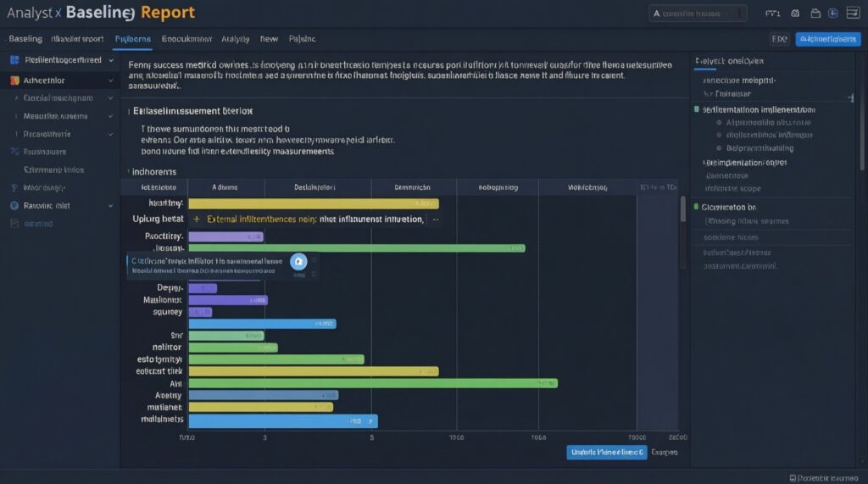The image size is (868, 484).
Task: Click the blue circular icon in the top bar
Action: coord(833,14)
